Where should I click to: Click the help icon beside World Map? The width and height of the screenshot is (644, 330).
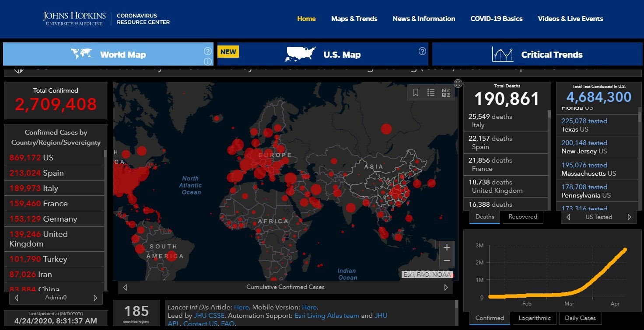pyautogui.click(x=208, y=51)
